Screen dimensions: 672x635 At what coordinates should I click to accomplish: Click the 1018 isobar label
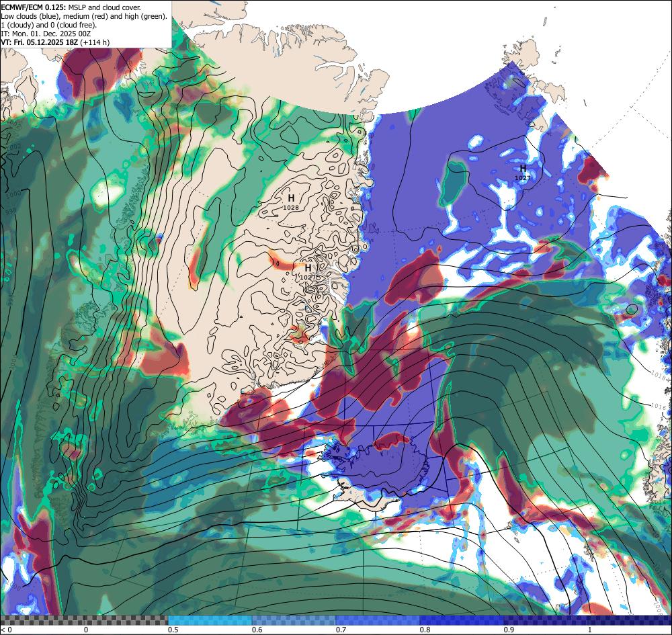659,375
